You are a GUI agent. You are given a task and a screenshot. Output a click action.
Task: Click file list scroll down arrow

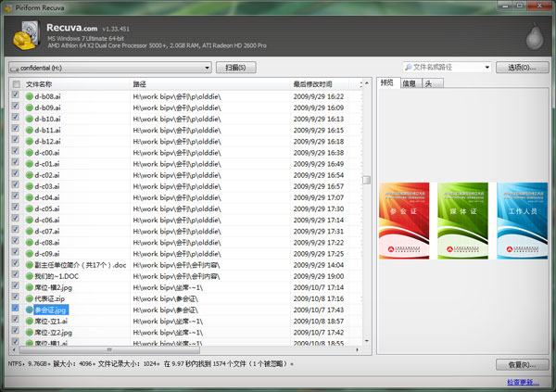tap(367, 341)
